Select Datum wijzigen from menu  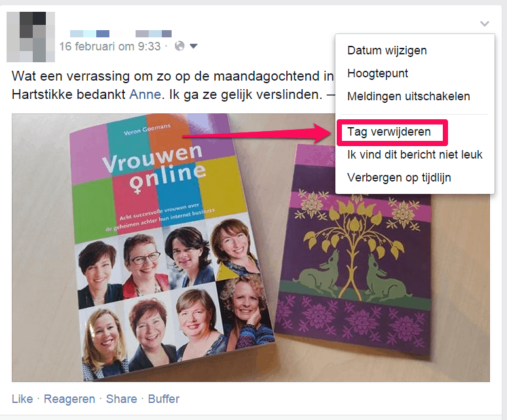point(387,50)
